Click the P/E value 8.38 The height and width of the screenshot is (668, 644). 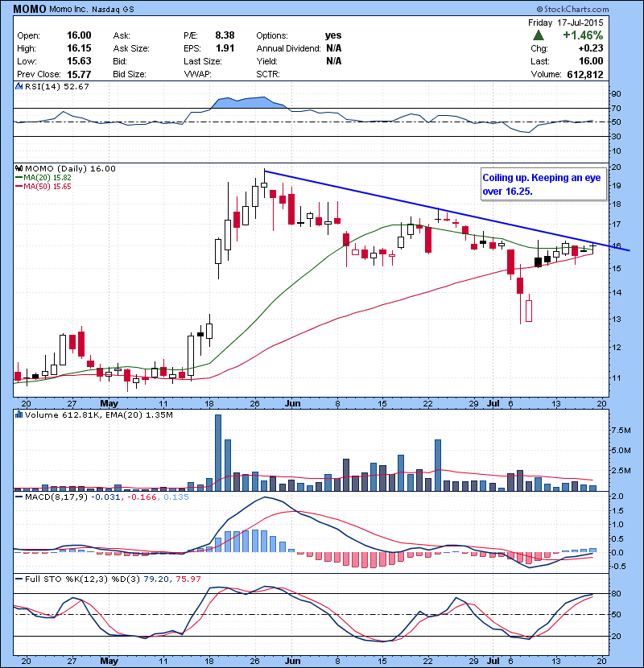[x=225, y=35]
